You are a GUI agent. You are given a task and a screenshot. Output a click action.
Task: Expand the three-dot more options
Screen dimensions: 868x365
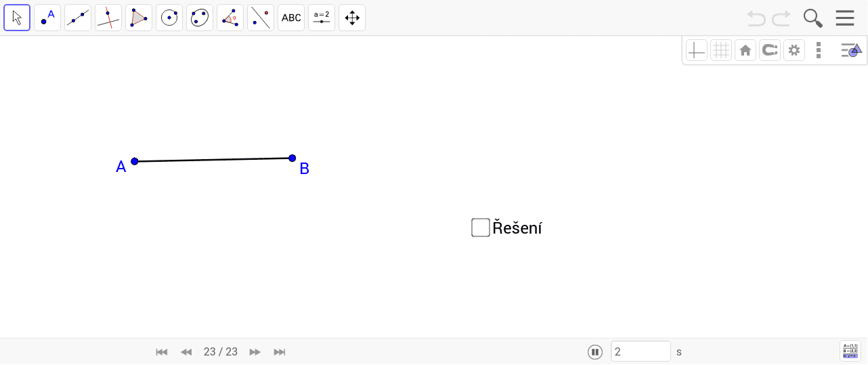coord(819,50)
